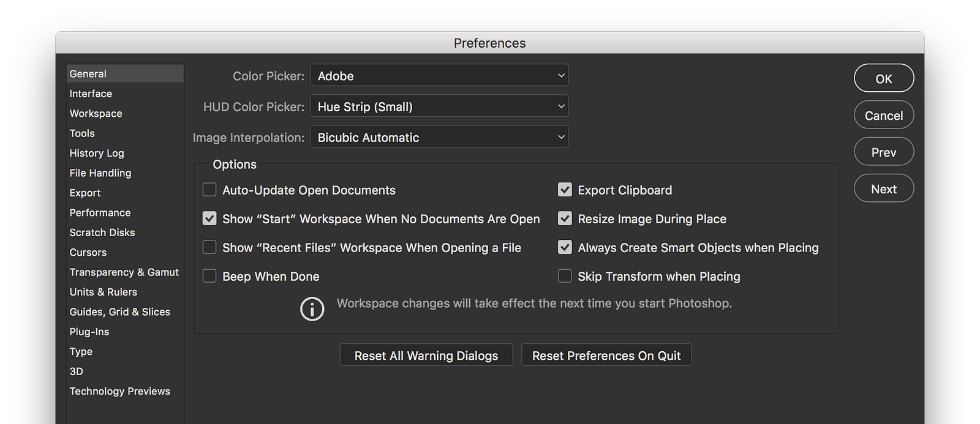The width and height of the screenshot is (980, 424).
Task: Toggle the Export Clipboard checkbox
Action: [565, 190]
